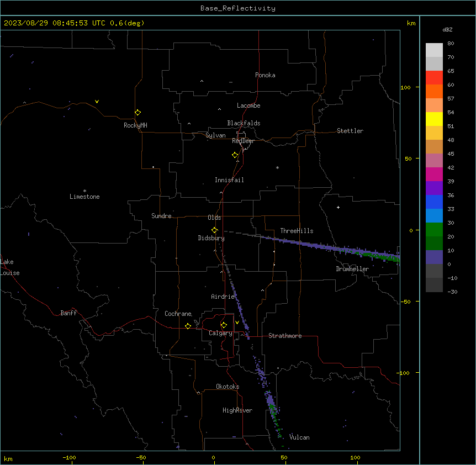Click the -100 tick on the horizontal km axis
Viewport: 476px width, 465px height.
(69, 457)
